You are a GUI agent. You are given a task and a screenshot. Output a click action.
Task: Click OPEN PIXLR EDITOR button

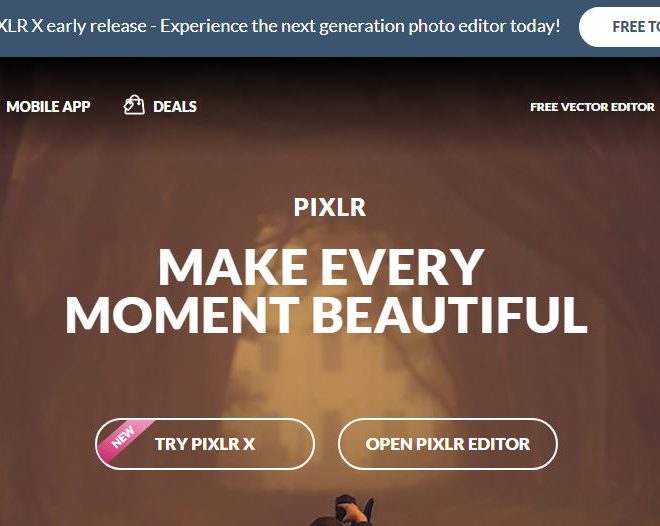pos(447,444)
